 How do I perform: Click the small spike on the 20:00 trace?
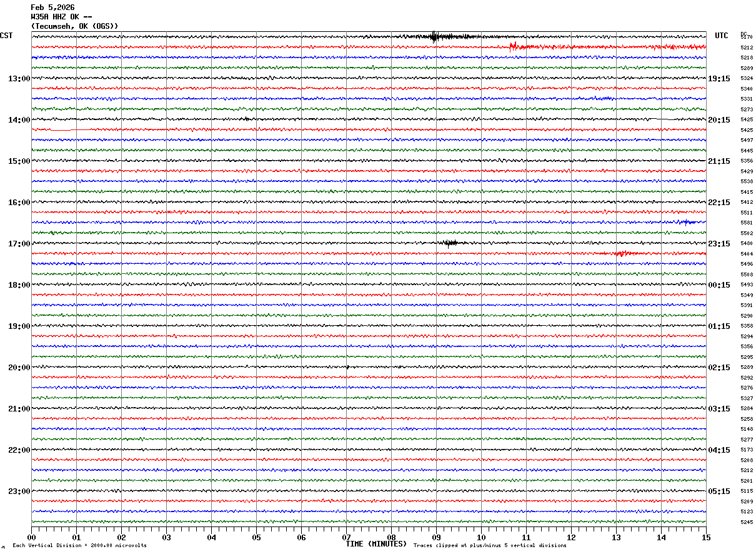click(x=347, y=367)
